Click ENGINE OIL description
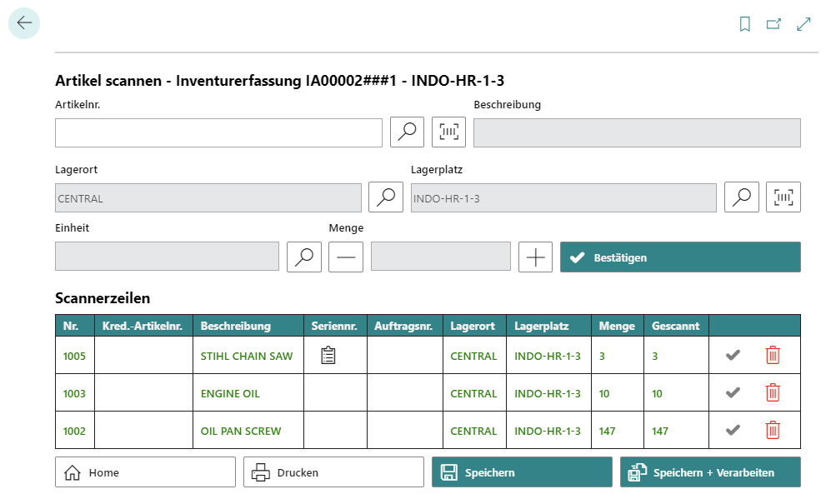 [x=230, y=394]
